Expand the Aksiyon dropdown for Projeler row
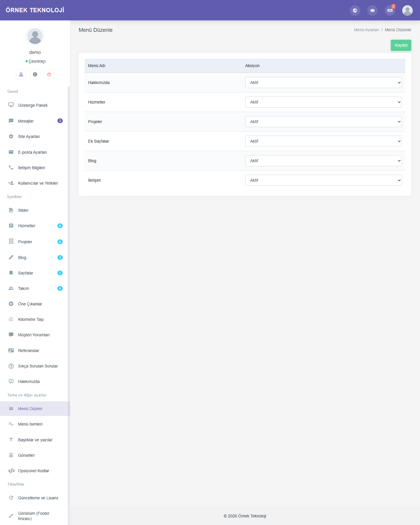 [323, 122]
